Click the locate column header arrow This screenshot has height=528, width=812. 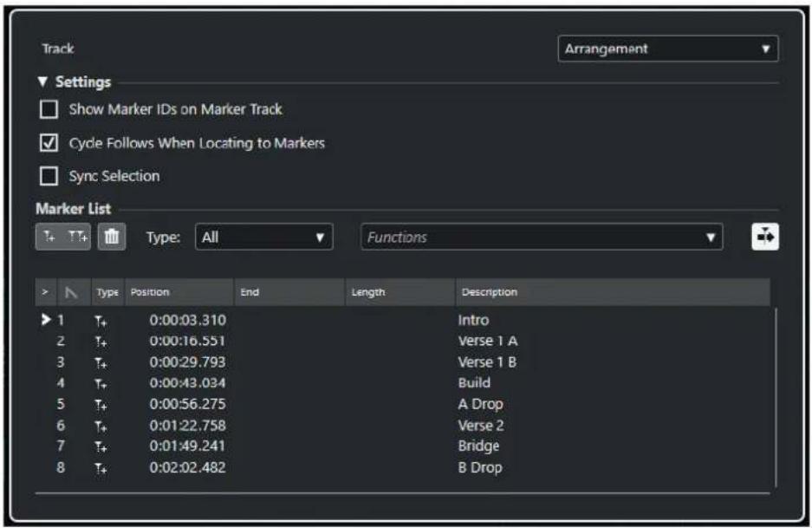45,292
